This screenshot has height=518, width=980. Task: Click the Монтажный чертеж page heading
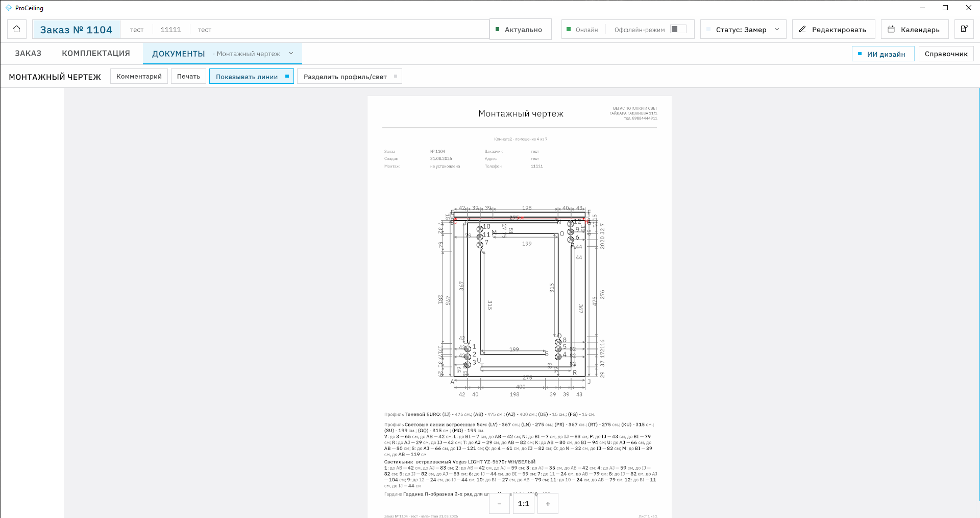(521, 113)
